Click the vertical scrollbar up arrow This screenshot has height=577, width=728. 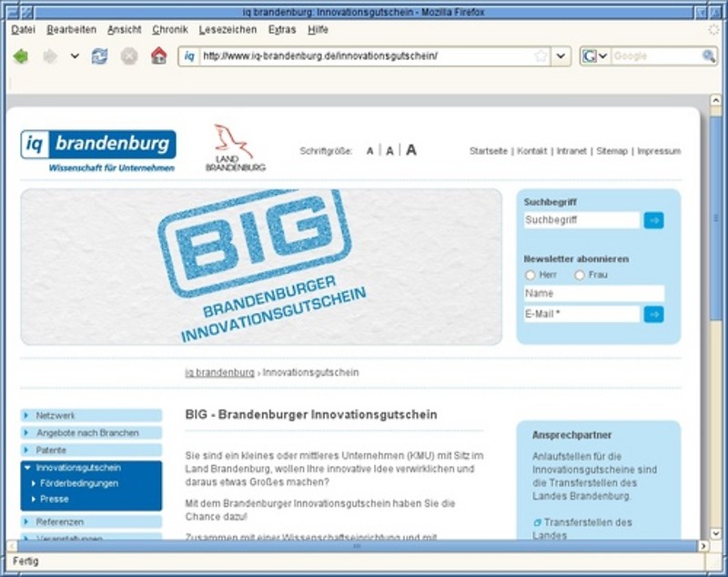715,100
